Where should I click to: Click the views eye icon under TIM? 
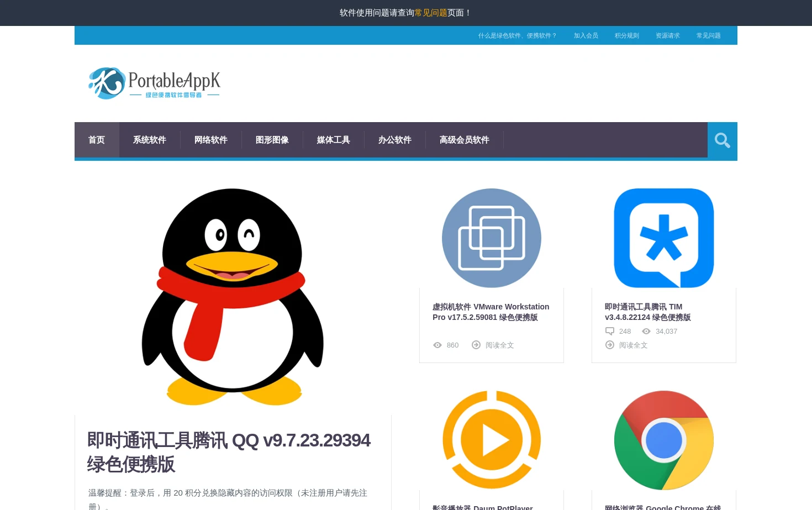pos(646,332)
